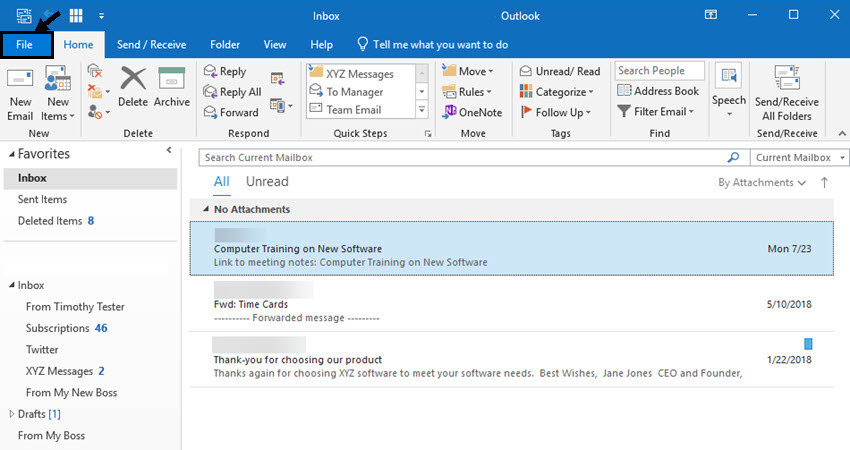Open the By Attachments sort dropdown
850x450 pixels.
[762, 183]
